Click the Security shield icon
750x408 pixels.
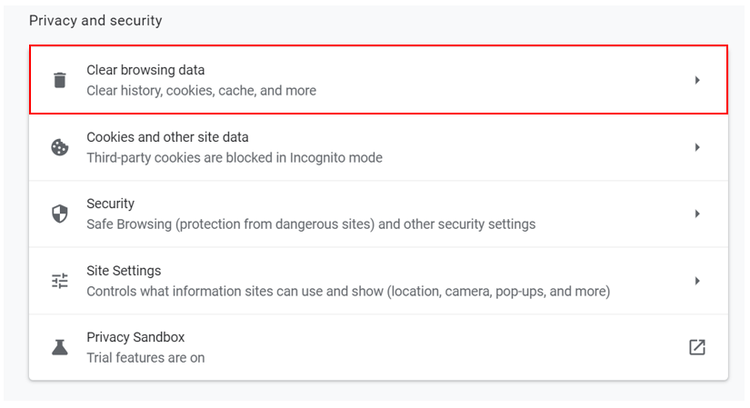tap(60, 214)
